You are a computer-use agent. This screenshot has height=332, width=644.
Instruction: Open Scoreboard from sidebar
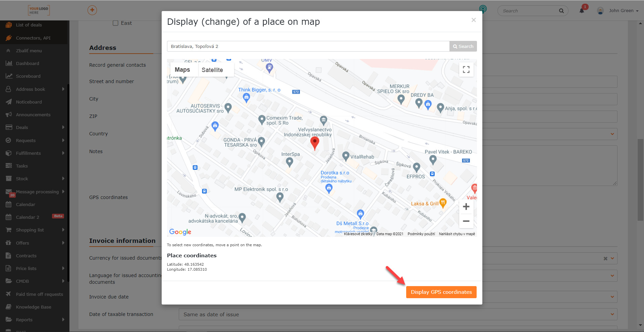pyautogui.click(x=28, y=76)
